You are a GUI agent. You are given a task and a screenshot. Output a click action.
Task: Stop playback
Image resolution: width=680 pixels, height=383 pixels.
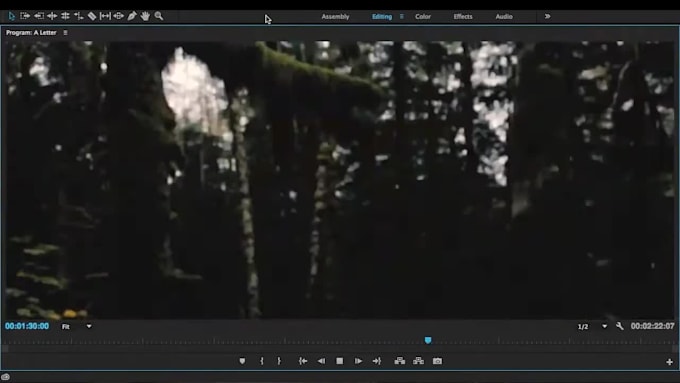click(x=340, y=361)
